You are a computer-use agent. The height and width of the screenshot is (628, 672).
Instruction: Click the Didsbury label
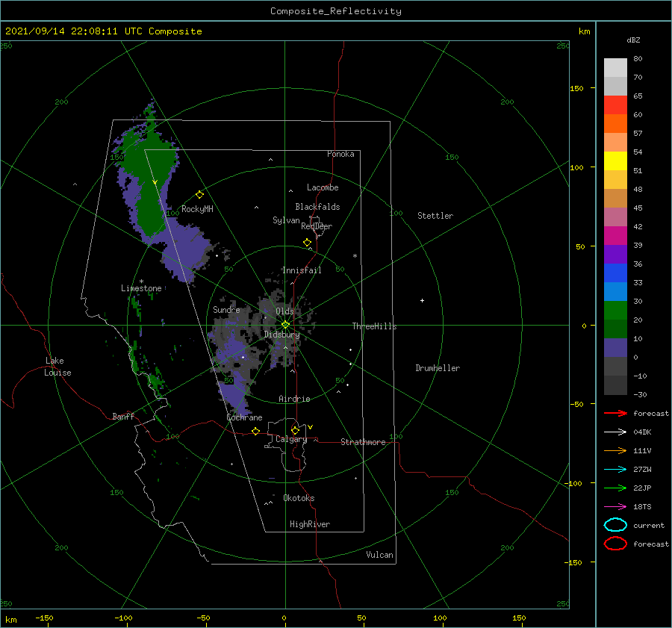(281, 335)
